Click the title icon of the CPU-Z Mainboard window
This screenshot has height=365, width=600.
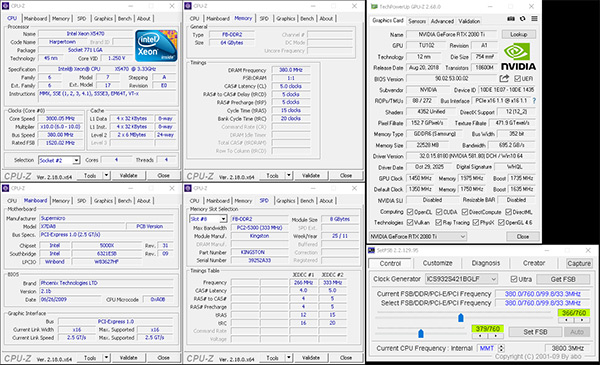point(5,188)
